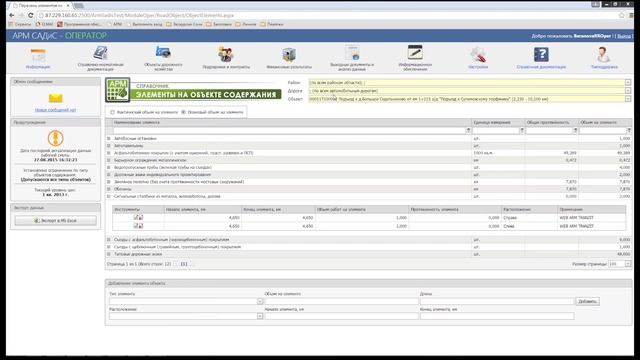Open Выходные документы и анализ данных icon
The image size is (640, 360).
(x=352, y=53)
